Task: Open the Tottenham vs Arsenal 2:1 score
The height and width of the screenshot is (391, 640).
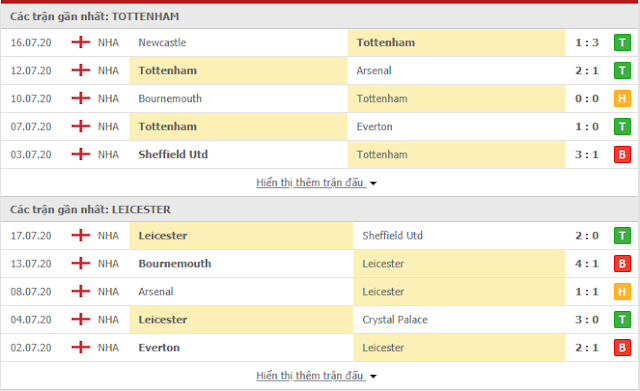Action: pos(587,71)
